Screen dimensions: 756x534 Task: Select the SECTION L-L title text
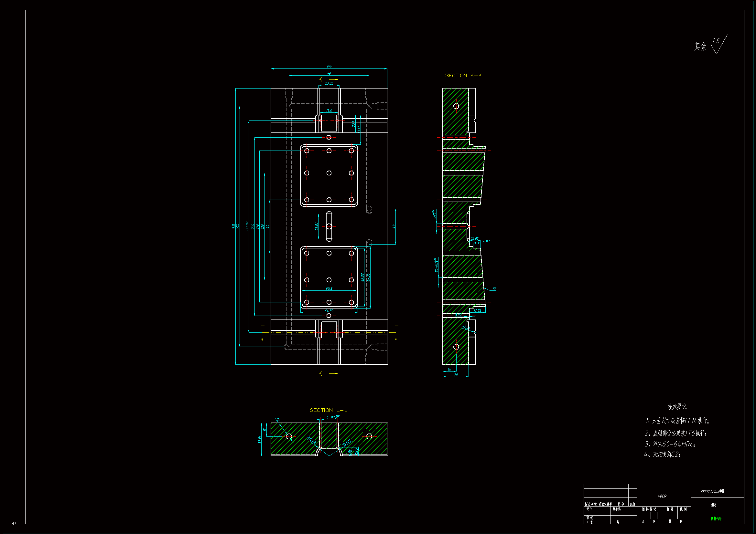tap(328, 410)
